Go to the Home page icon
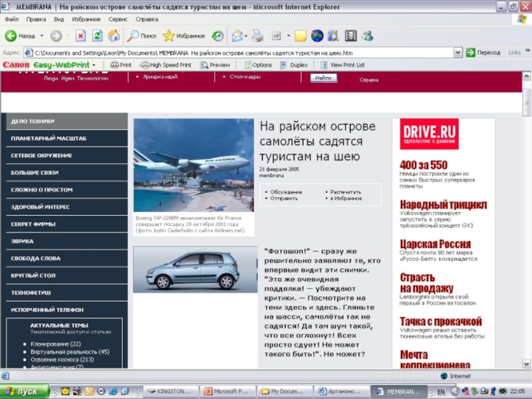Viewport: 532px width, 399px height. [114, 36]
